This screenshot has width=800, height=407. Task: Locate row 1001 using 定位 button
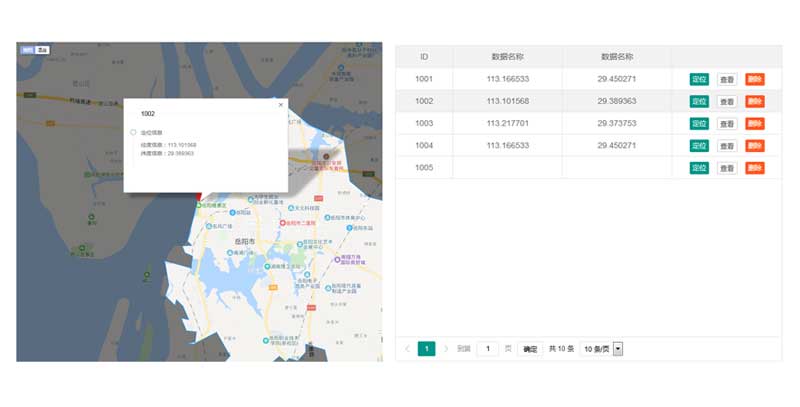tap(699, 79)
